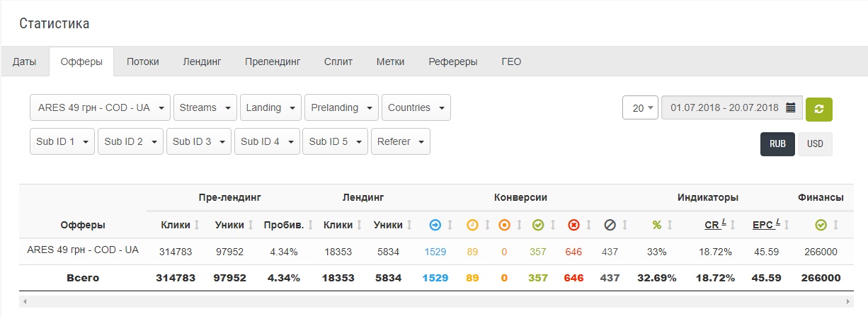The image size is (868, 316).
Task: Sort by green check finance icon
Action: pos(821,225)
